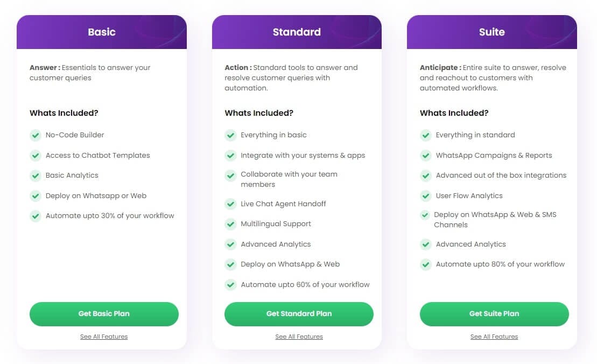Image resolution: width=597 pixels, height=364 pixels.
Task: Click Advanced out of the box integrations text
Action: 501,176
